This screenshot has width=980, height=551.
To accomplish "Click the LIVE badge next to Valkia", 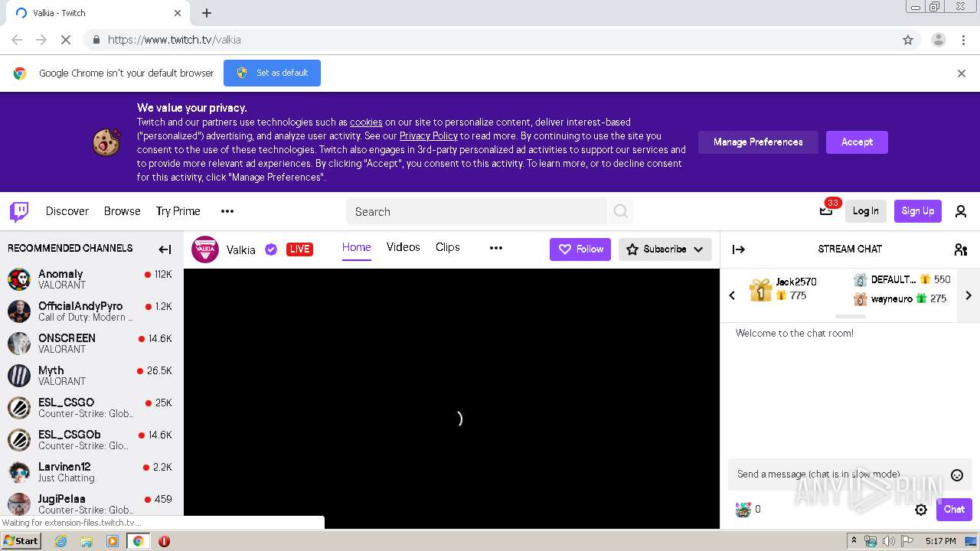I will [299, 249].
